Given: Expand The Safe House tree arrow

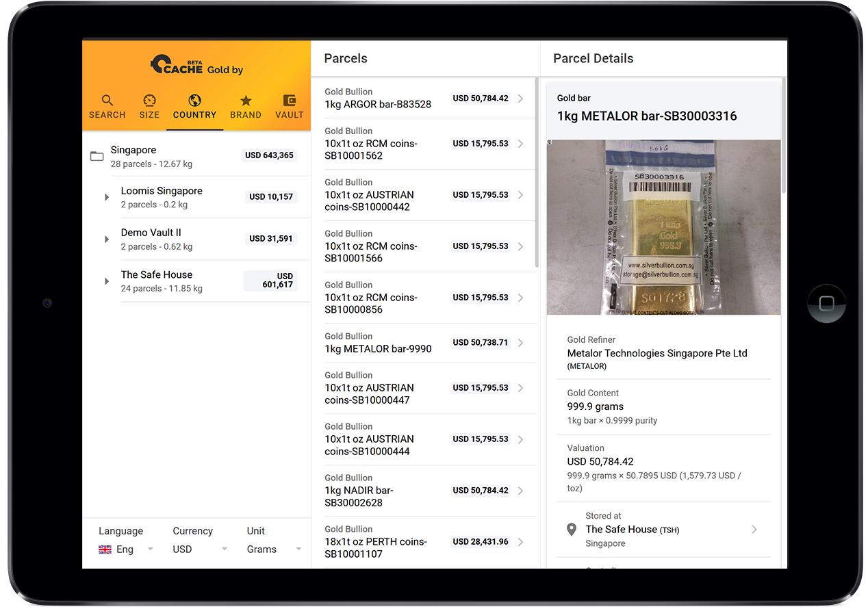Looking at the screenshot, I should point(107,281).
